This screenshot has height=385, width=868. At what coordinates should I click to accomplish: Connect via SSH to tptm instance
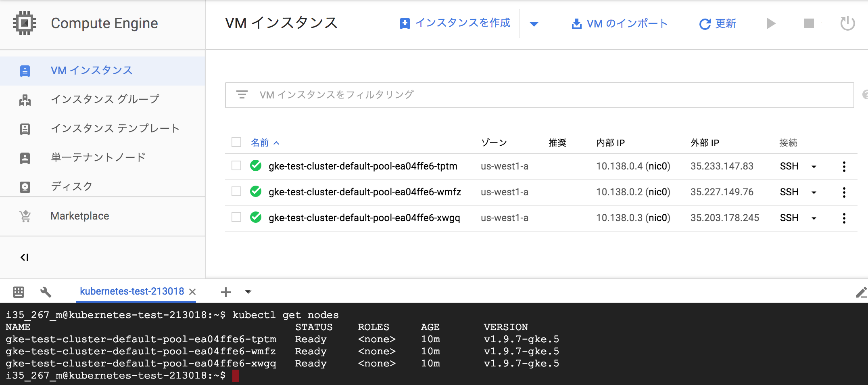[x=789, y=166]
